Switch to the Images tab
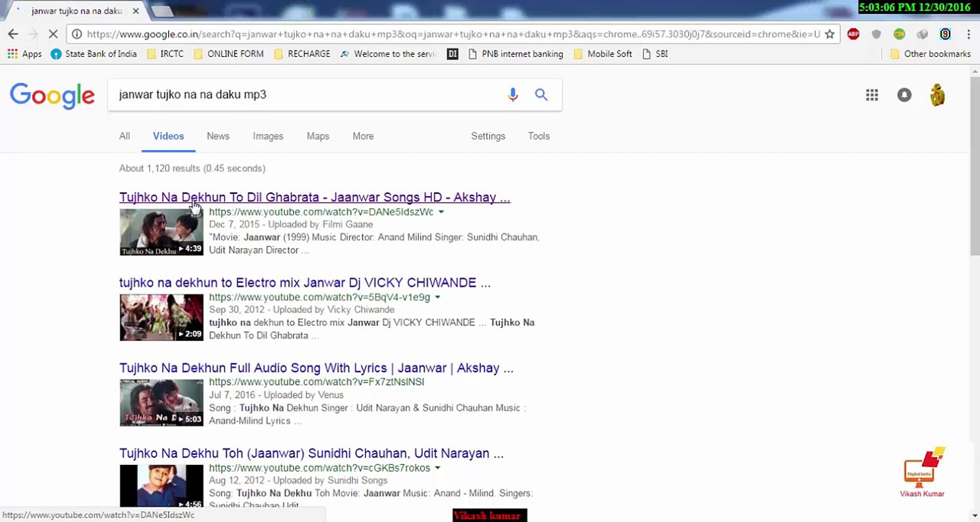Viewport: 980px width, 522px height. click(267, 136)
